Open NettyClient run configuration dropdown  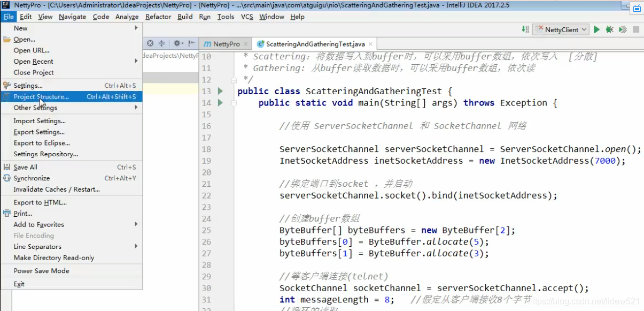[561, 29]
